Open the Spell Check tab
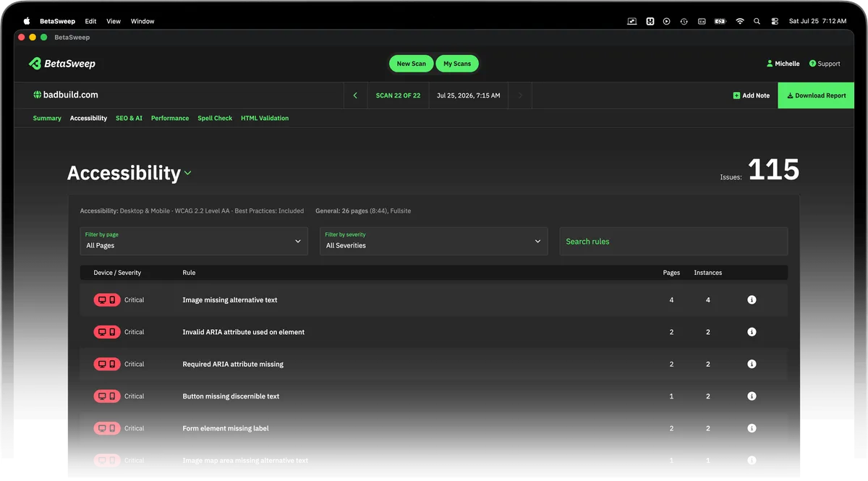Image resolution: width=868 pixels, height=481 pixels. coord(215,118)
